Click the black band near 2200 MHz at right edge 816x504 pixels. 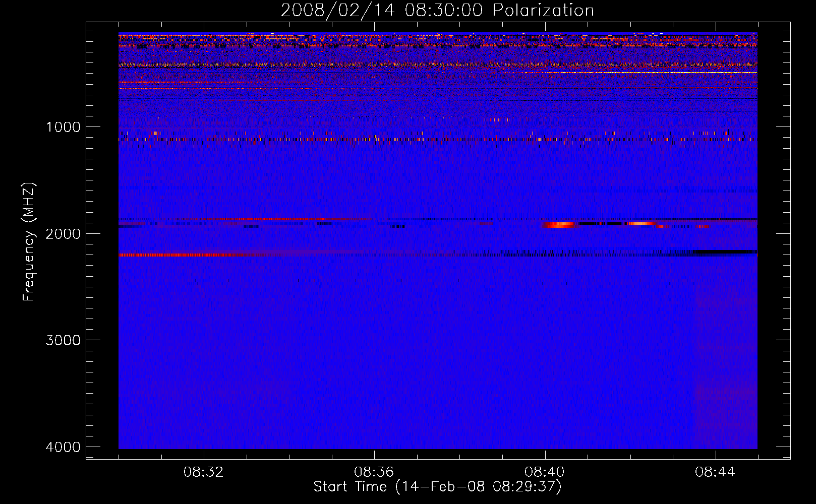click(x=726, y=251)
